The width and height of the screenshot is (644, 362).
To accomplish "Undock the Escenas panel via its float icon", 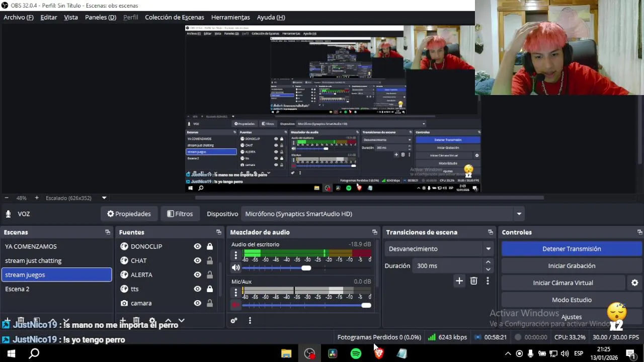I will (x=108, y=232).
